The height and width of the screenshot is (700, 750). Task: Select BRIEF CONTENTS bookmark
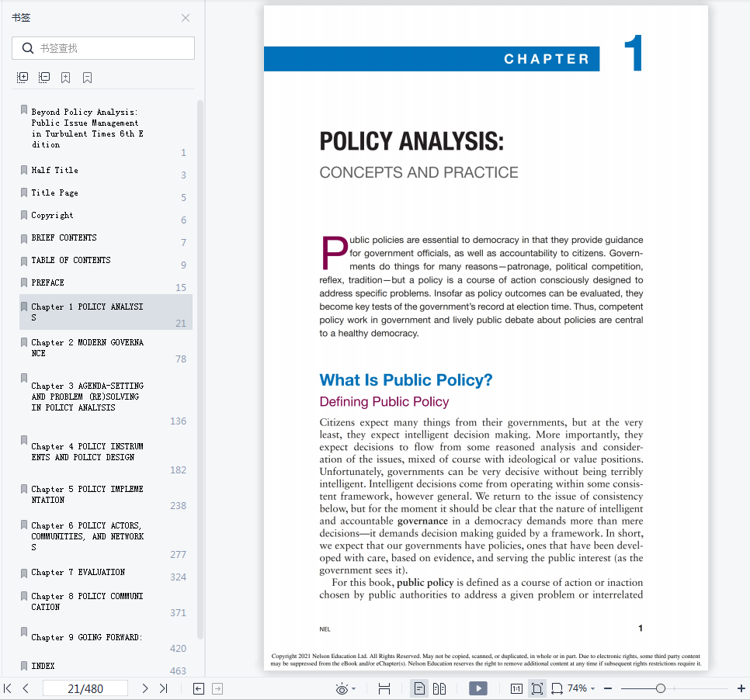click(x=64, y=237)
